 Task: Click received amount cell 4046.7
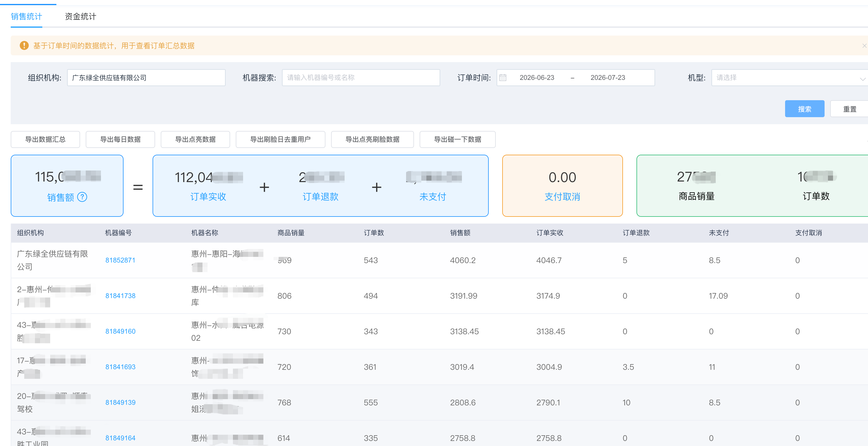[549, 260]
